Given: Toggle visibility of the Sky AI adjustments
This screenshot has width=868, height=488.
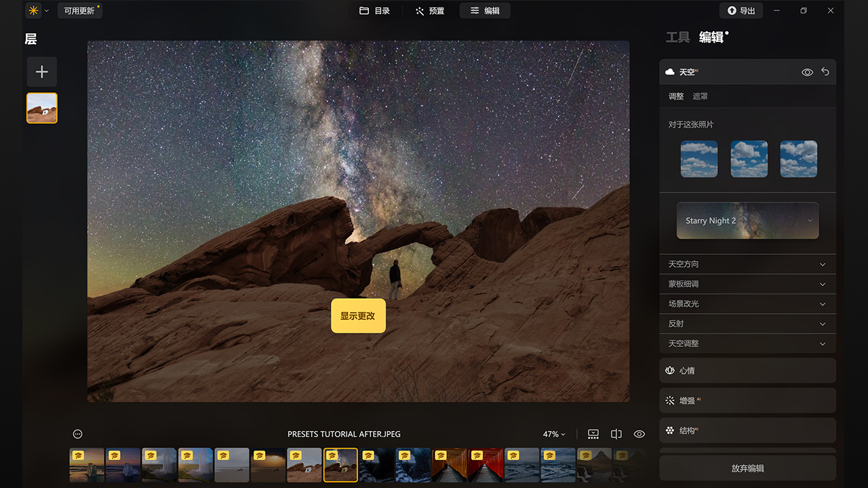Looking at the screenshot, I should 807,71.
